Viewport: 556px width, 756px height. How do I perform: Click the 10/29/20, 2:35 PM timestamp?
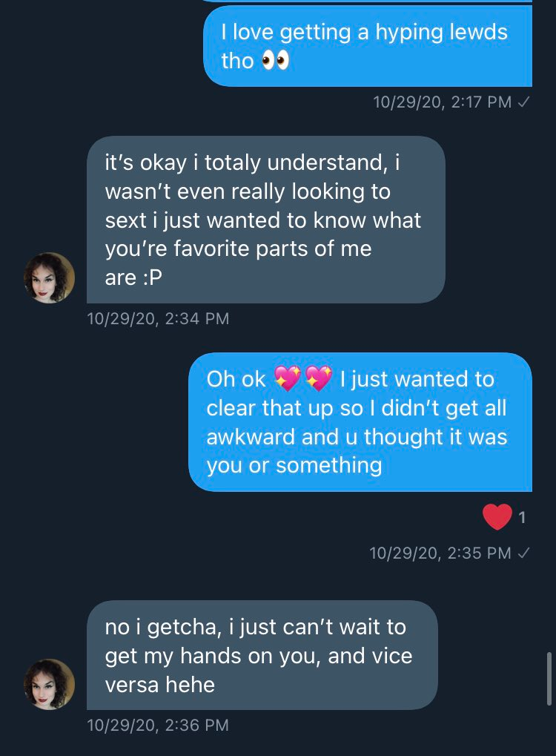tap(440, 553)
